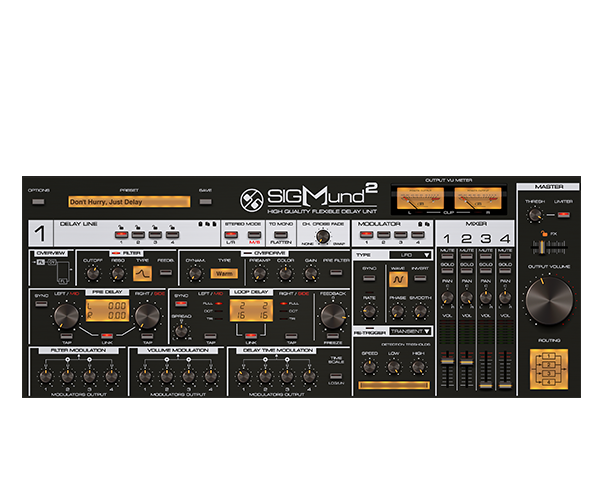Click the Pre Delay time LCD display
Image resolution: width=600 pixels, height=493 pixels.
click(107, 310)
